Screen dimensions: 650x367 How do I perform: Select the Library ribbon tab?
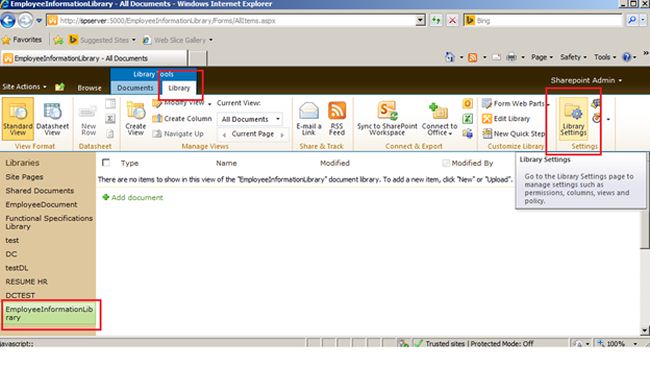(x=179, y=88)
